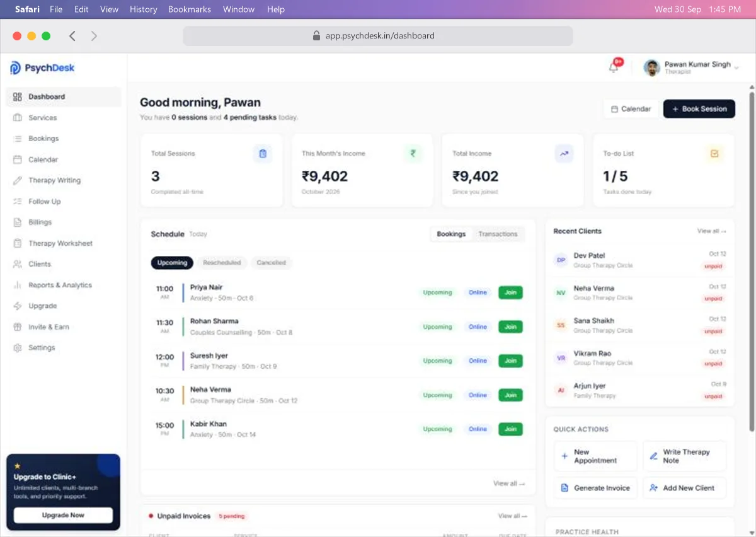Click the Total Income trend icon
The height and width of the screenshot is (537, 756).
(564, 153)
